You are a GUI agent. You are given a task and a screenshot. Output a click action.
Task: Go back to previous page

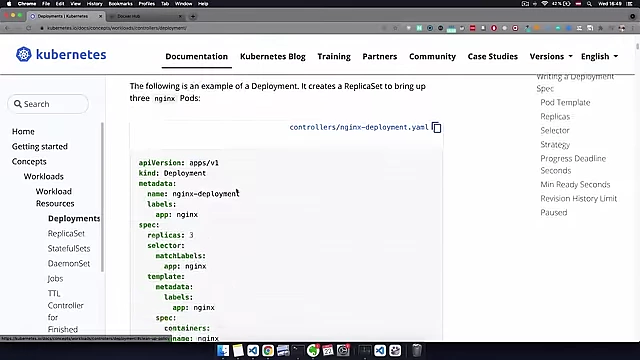7,28
